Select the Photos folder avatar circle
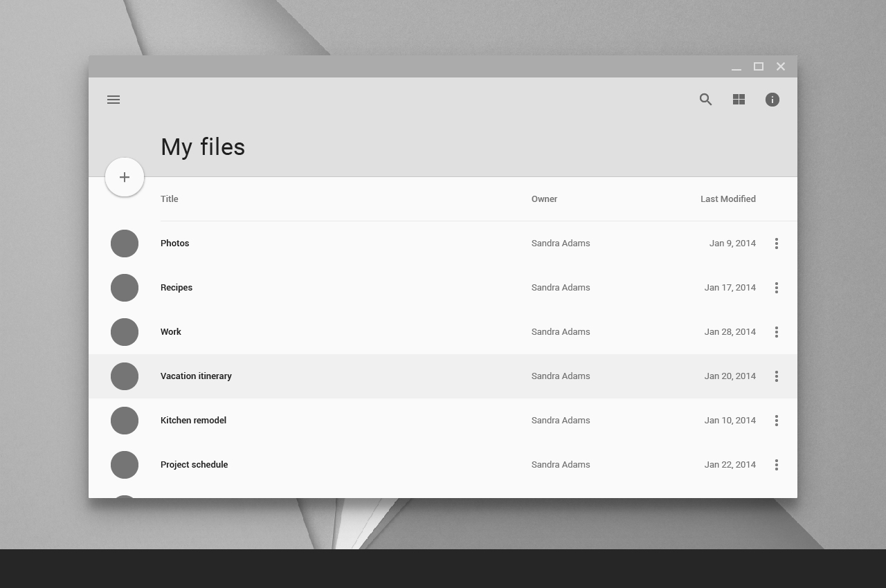Image resolution: width=886 pixels, height=588 pixels. [x=125, y=244]
